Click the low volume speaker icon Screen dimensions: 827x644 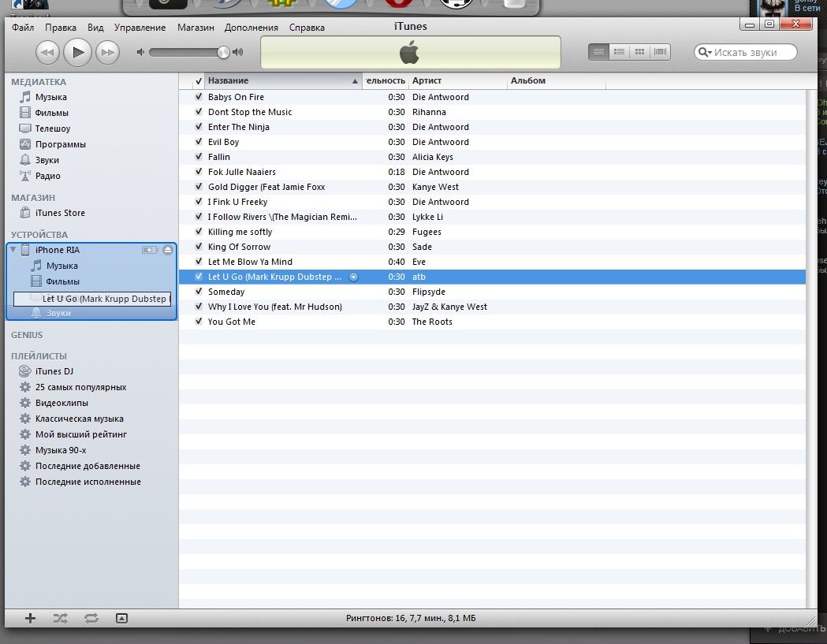click(x=140, y=52)
